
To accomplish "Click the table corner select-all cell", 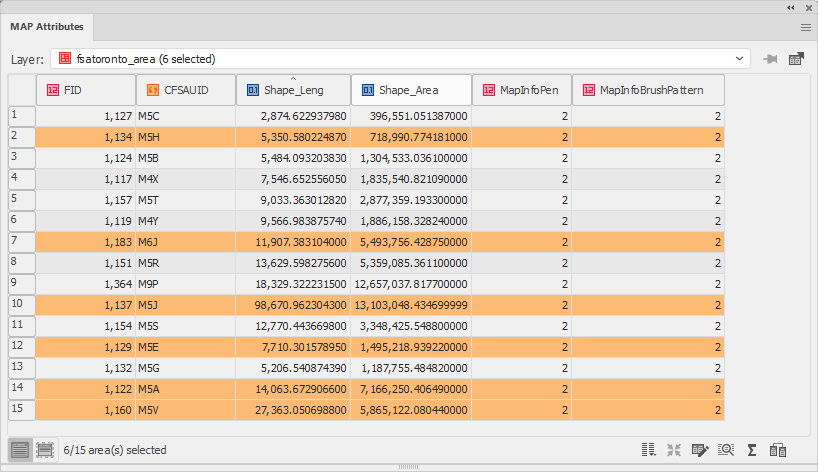I will point(22,90).
